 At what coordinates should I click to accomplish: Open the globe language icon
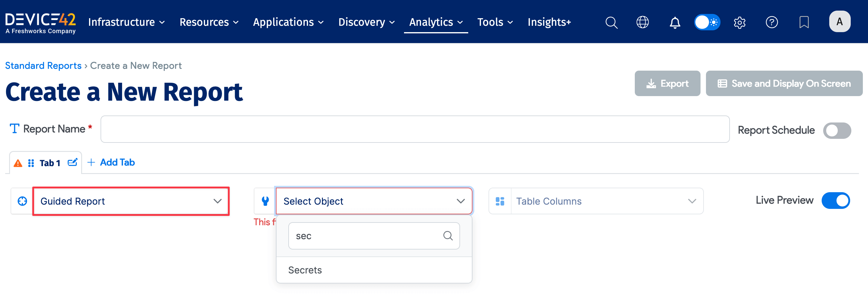(642, 22)
